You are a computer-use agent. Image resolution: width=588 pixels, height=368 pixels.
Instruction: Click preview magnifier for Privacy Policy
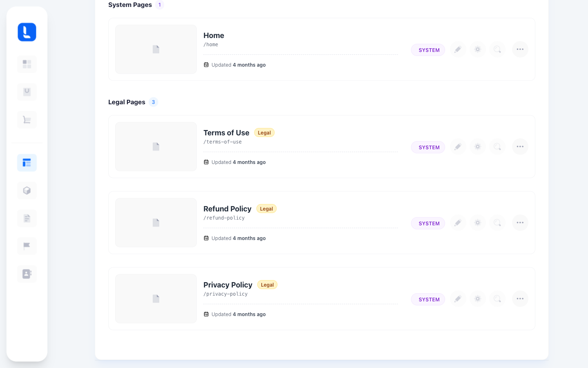pyautogui.click(x=497, y=299)
